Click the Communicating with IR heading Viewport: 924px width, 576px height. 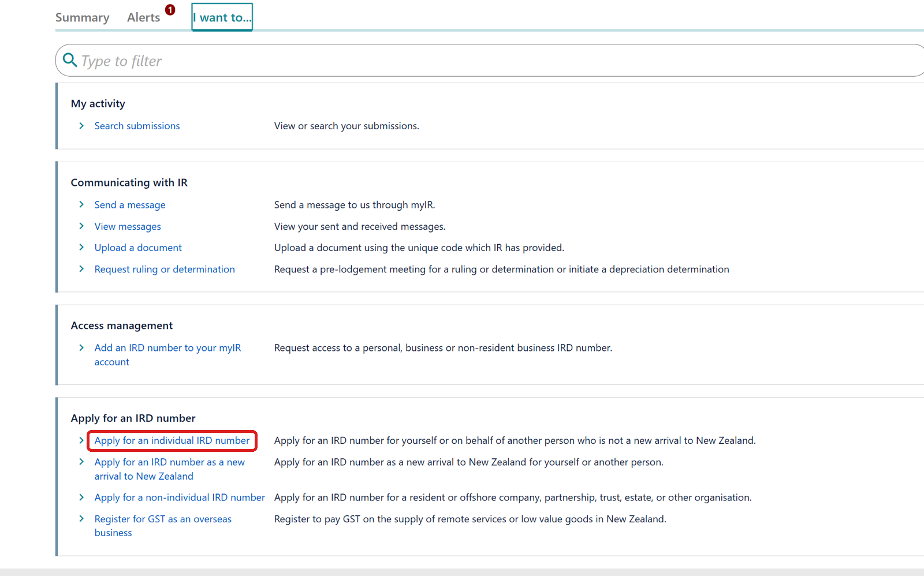point(129,182)
